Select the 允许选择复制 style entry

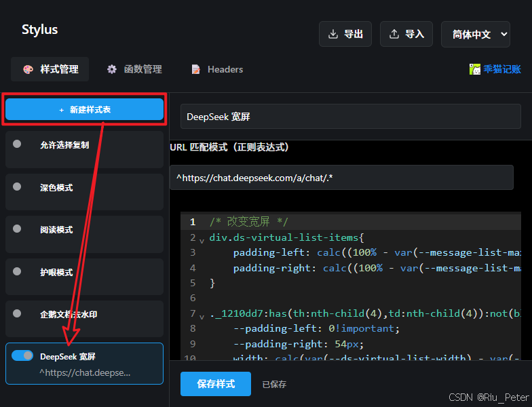click(84, 149)
